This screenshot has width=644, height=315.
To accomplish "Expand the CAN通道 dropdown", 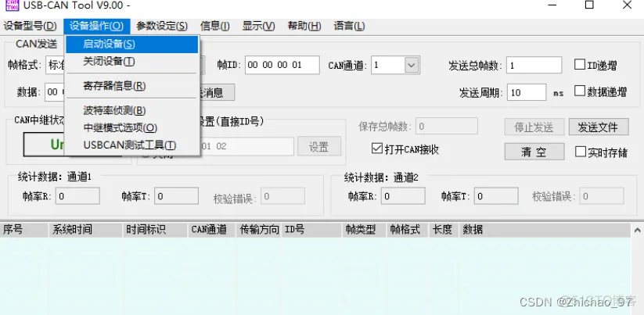I will click(x=412, y=65).
